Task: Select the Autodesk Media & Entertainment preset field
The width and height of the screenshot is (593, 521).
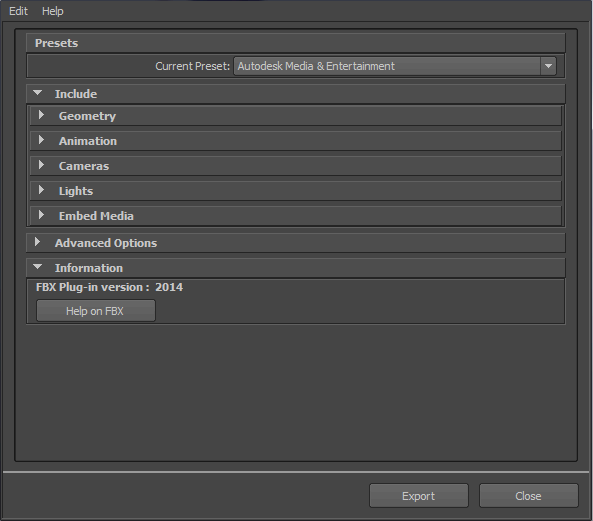Action: tap(387, 66)
